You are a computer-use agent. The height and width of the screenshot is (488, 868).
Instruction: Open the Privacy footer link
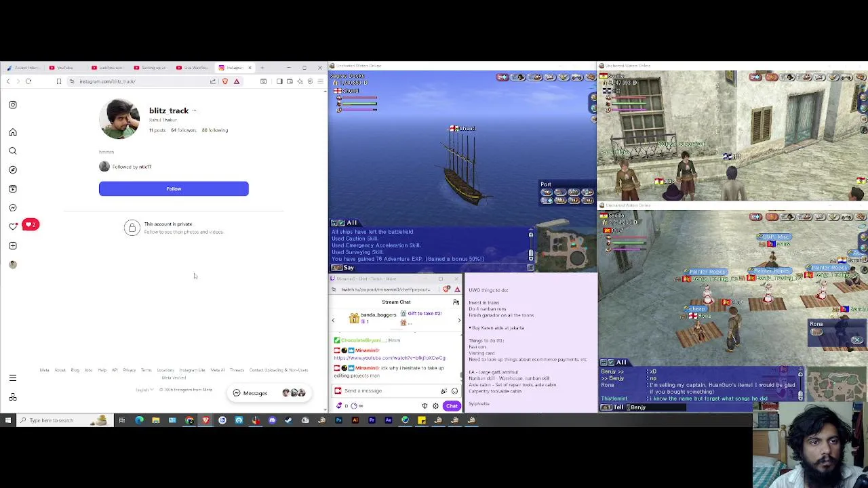coord(130,370)
